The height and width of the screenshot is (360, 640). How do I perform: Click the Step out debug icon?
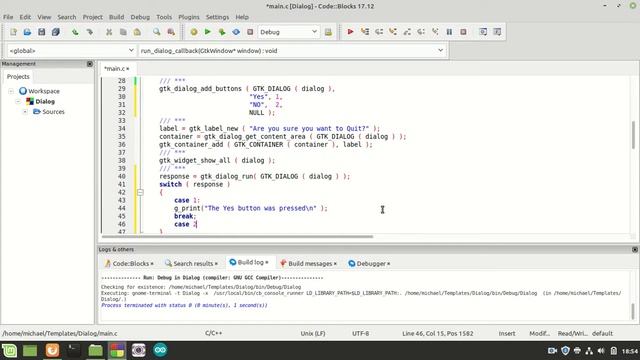click(x=407, y=32)
